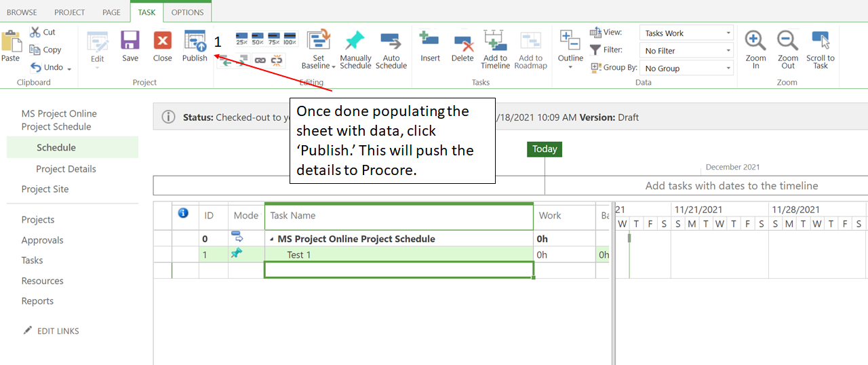The image size is (868, 365).
Task: Mark task 100% complete
Action: tap(290, 37)
